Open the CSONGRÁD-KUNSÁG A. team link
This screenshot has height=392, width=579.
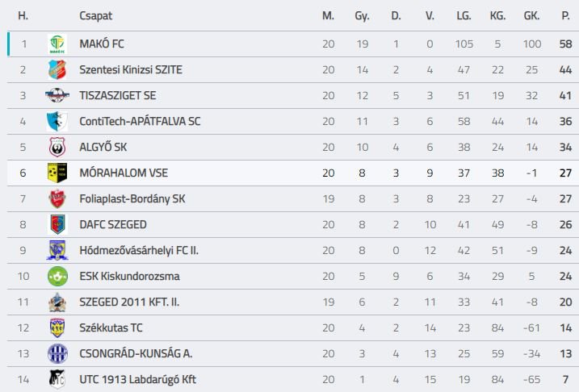click(136, 353)
